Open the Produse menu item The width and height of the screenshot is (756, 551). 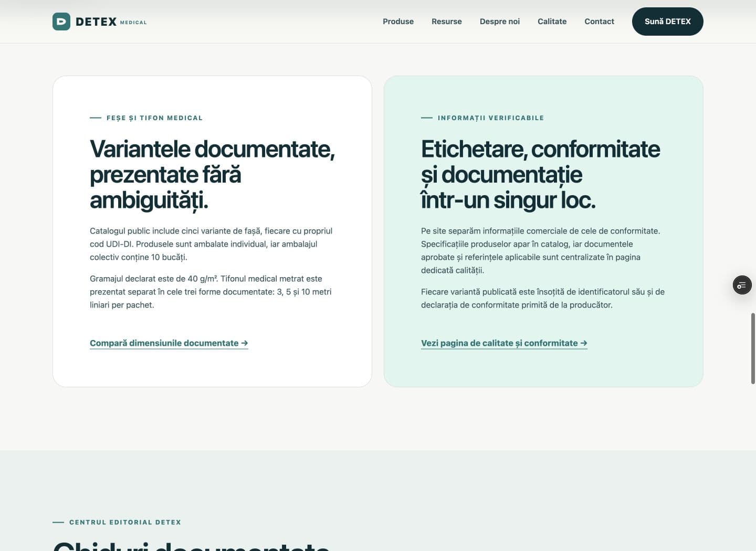pos(398,22)
